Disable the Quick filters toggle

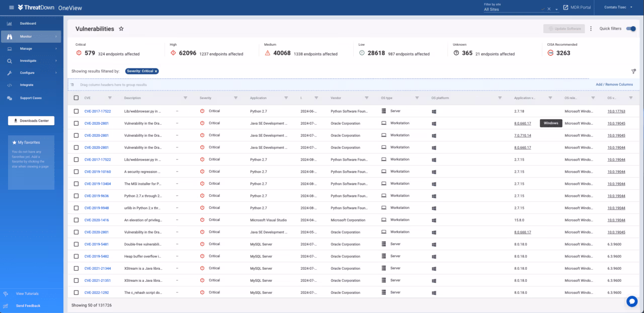tap(631, 29)
